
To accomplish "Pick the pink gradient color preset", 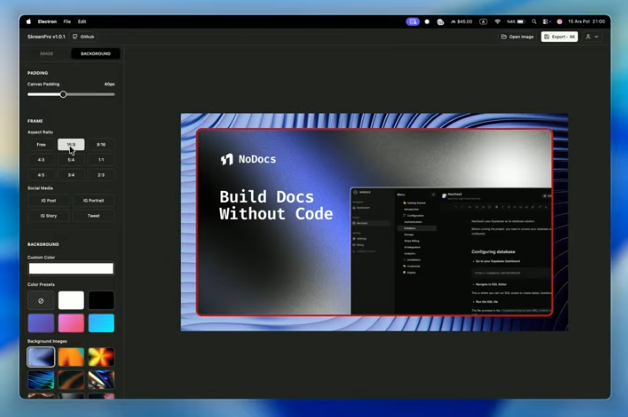I will click(x=71, y=323).
